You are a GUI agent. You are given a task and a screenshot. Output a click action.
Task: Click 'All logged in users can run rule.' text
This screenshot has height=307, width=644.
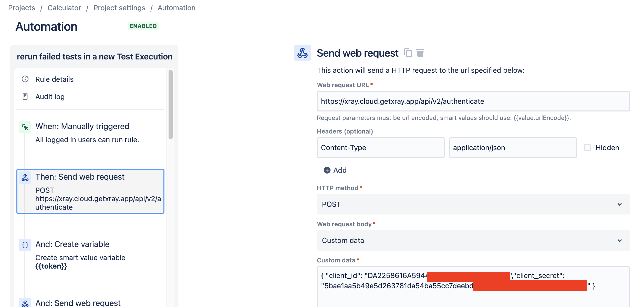(87, 140)
